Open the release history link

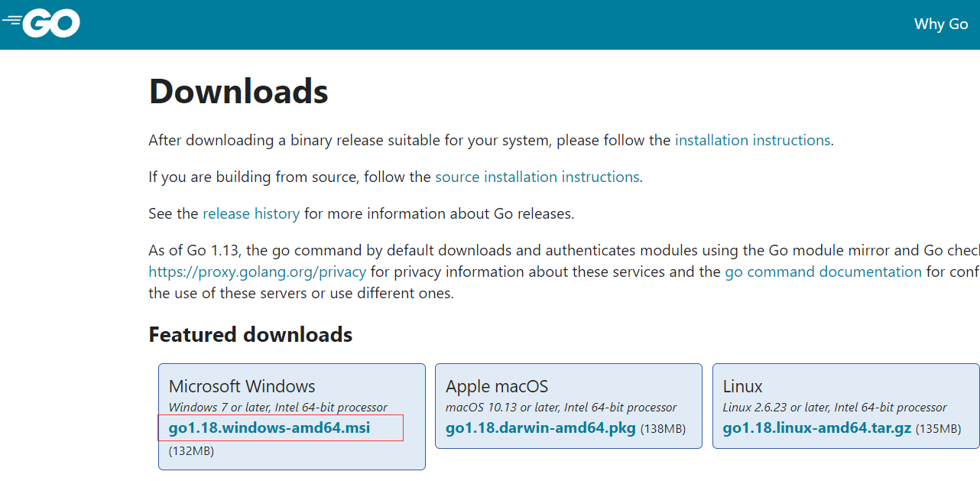click(251, 213)
